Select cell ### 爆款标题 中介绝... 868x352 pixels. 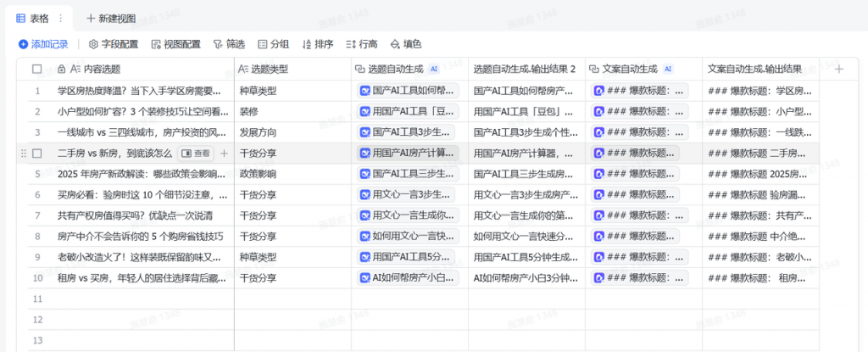pyautogui.click(x=760, y=237)
